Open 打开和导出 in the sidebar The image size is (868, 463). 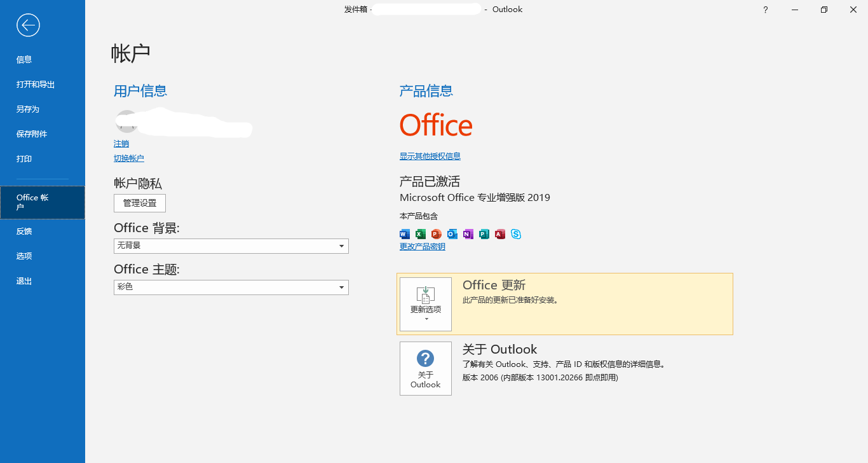click(x=43, y=85)
